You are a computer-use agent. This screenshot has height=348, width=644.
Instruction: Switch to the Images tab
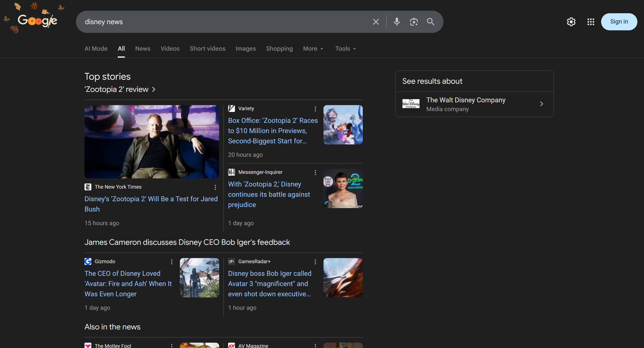click(245, 48)
